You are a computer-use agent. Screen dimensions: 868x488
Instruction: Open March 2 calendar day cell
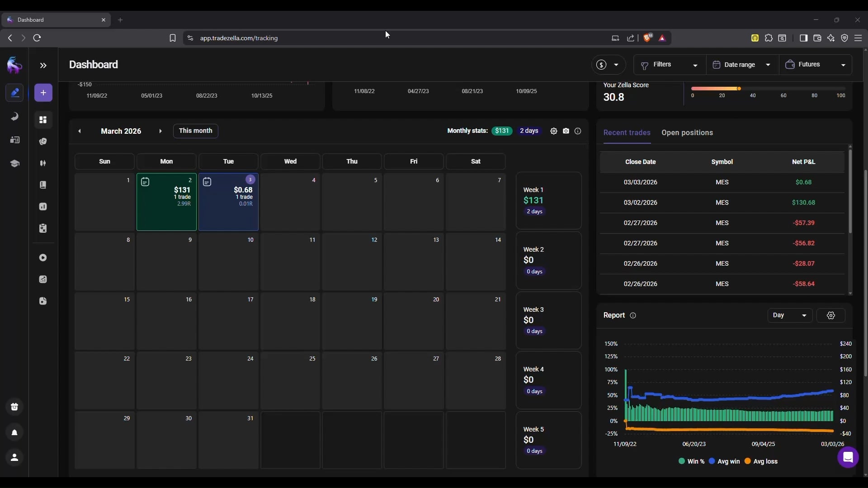tap(166, 202)
